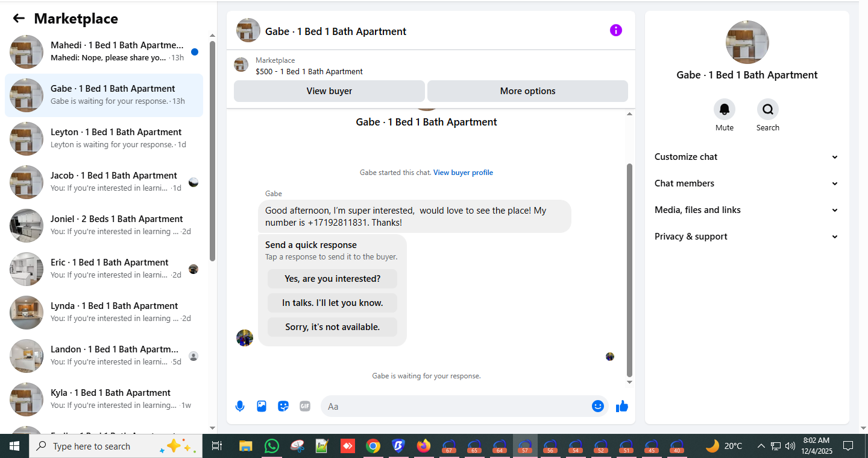Click the back arrow beside Marketplace
Viewport: 868px width, 458px height.
pos(19,18)
